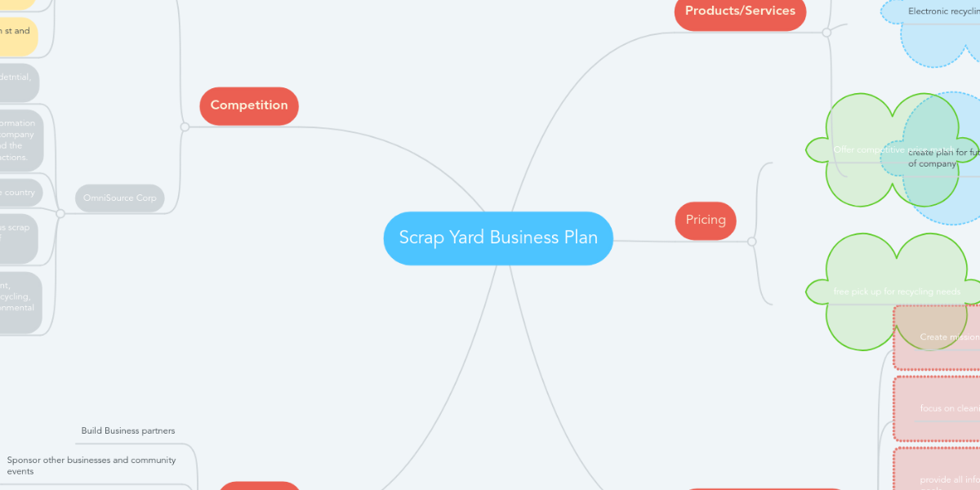Select the focus on clean red box node
Image resolution: width=980 pixels, height=490 pixels.
(938, 408)
